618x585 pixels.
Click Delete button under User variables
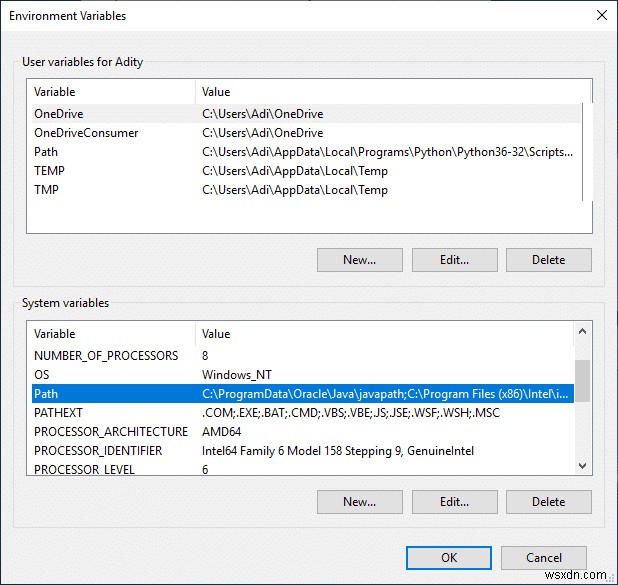[549, 260]
